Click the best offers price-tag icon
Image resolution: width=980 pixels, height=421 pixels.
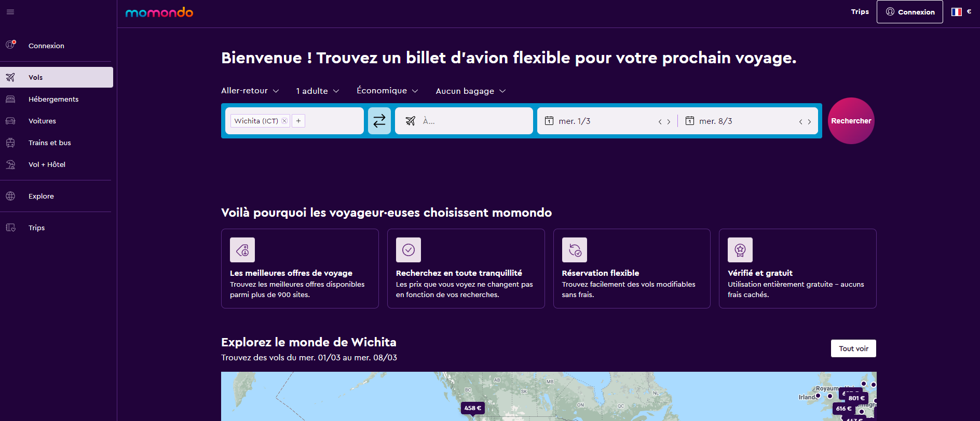point(242,250)
